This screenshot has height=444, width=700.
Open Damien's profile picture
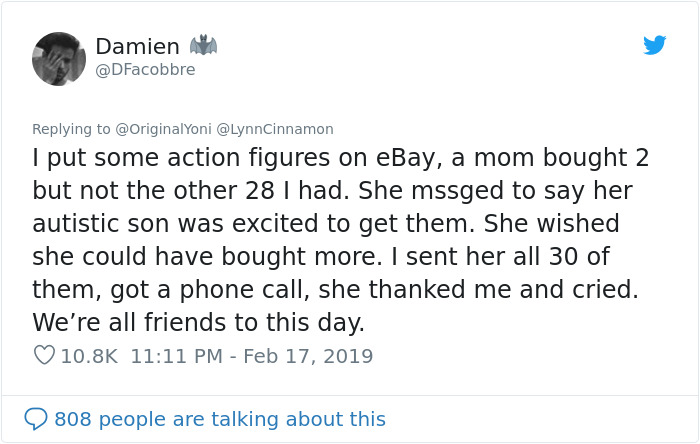59,58
